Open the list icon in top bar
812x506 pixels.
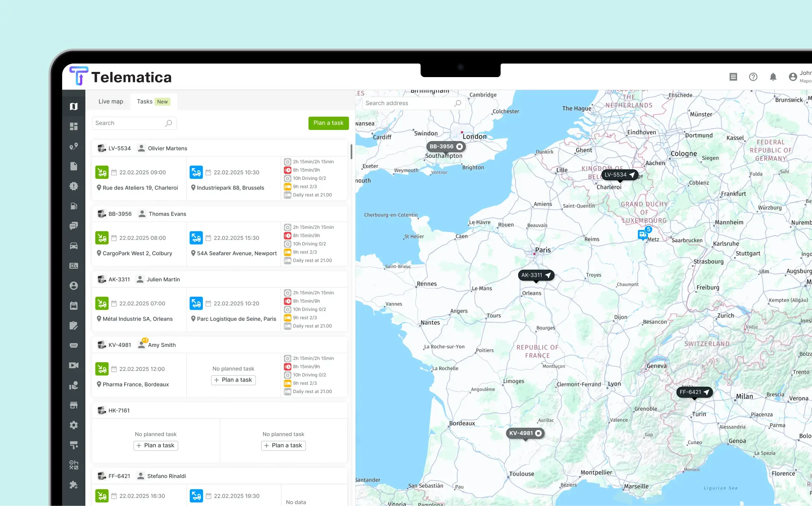(x=733, y=77)
